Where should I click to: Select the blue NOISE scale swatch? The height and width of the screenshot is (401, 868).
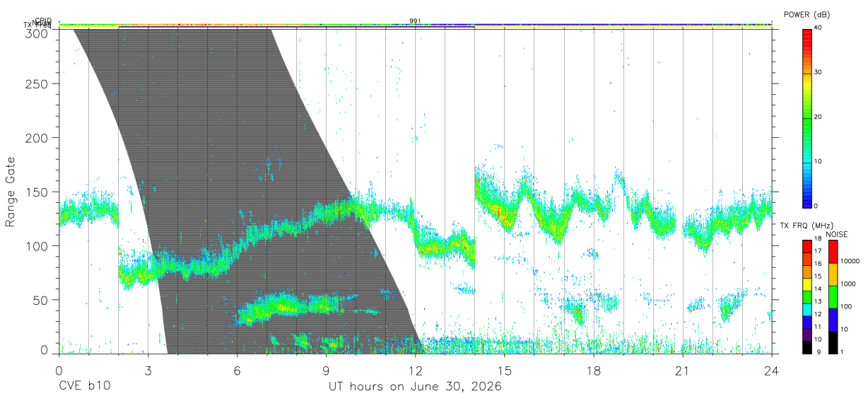click(833, 320)
